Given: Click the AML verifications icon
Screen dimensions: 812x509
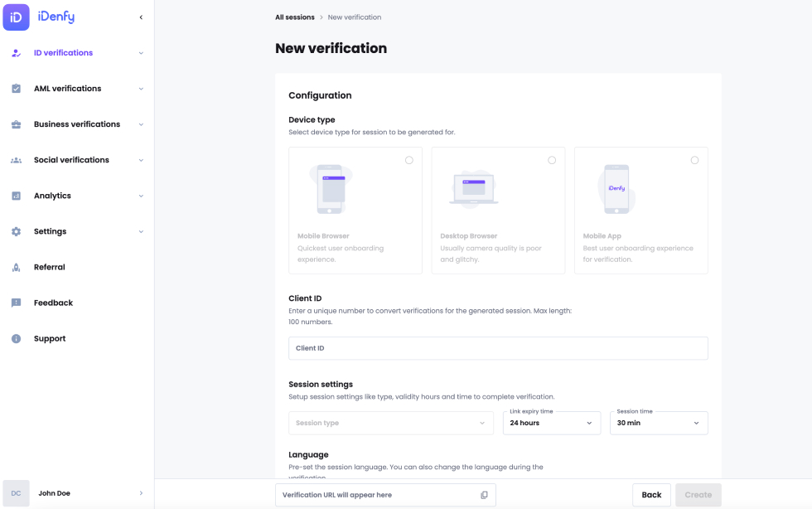Looking at the screenshot, I should point(17,89).
